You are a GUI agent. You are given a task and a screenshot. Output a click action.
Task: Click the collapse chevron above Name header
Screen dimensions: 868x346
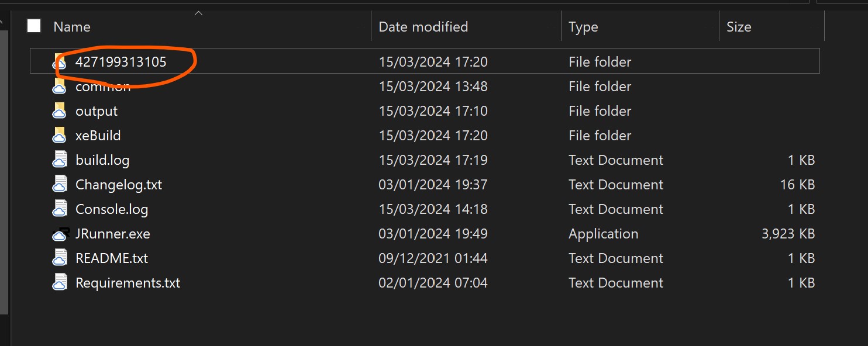pyautogui.click(x=198, y=13)
